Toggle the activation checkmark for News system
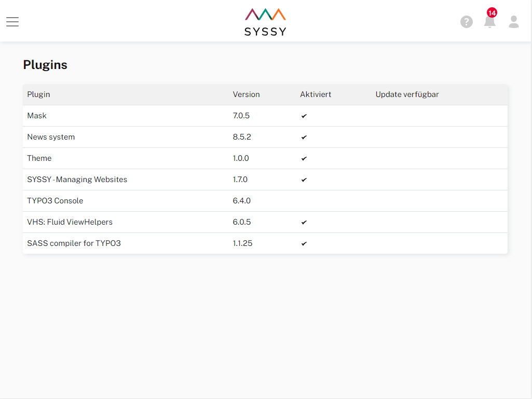Screen dimensions: 532x399 tap(304, 137)
